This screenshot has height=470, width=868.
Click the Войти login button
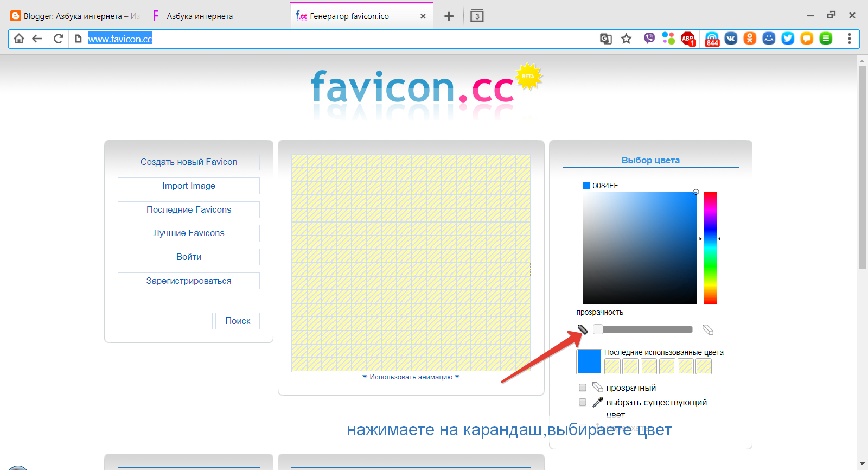(189, 257)
